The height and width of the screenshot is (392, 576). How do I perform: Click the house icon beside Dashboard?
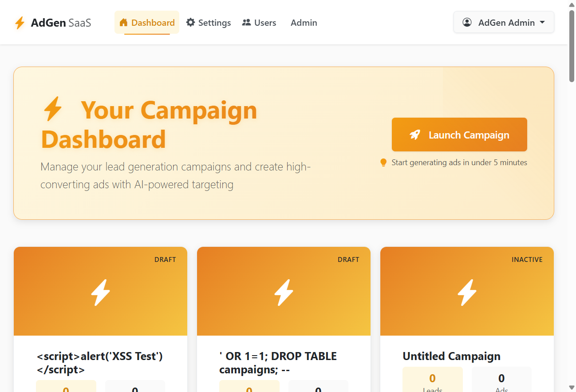click(x=123, y=22)
